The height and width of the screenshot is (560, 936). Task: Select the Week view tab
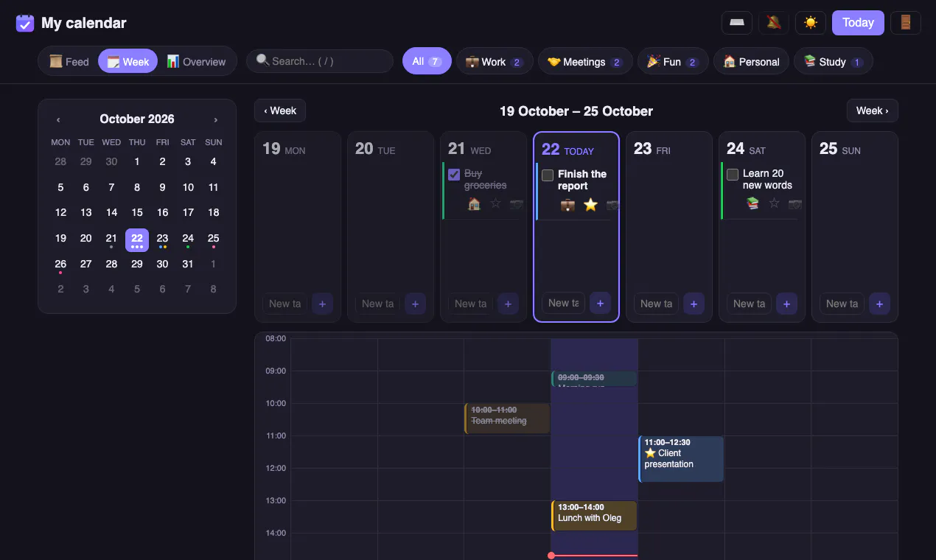pyautogui.click(x=128, y=62)
